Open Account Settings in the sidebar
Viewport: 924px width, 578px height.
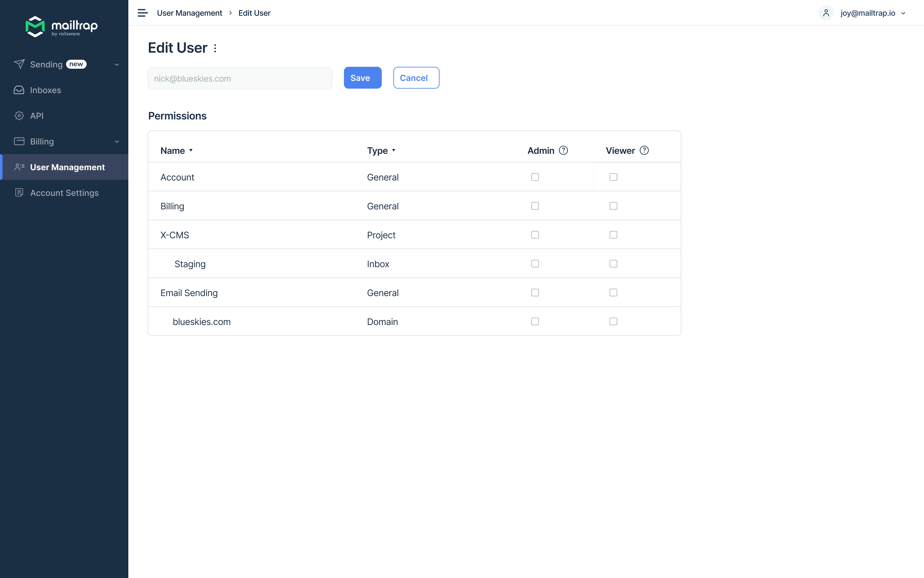[x=64, y=193]
